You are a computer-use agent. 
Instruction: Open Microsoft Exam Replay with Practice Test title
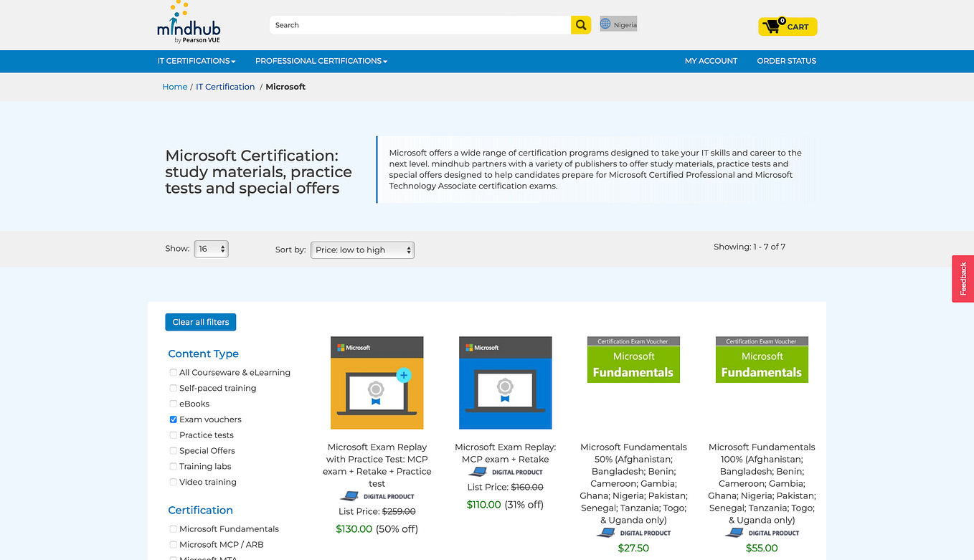pyautogui.click(x=377, y=465)
